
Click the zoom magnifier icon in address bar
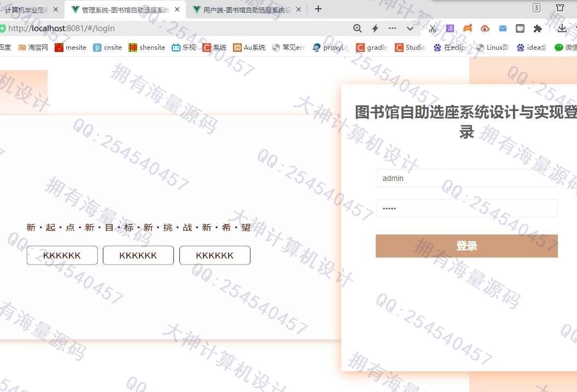pyautogui.click(x=357, y=28)
